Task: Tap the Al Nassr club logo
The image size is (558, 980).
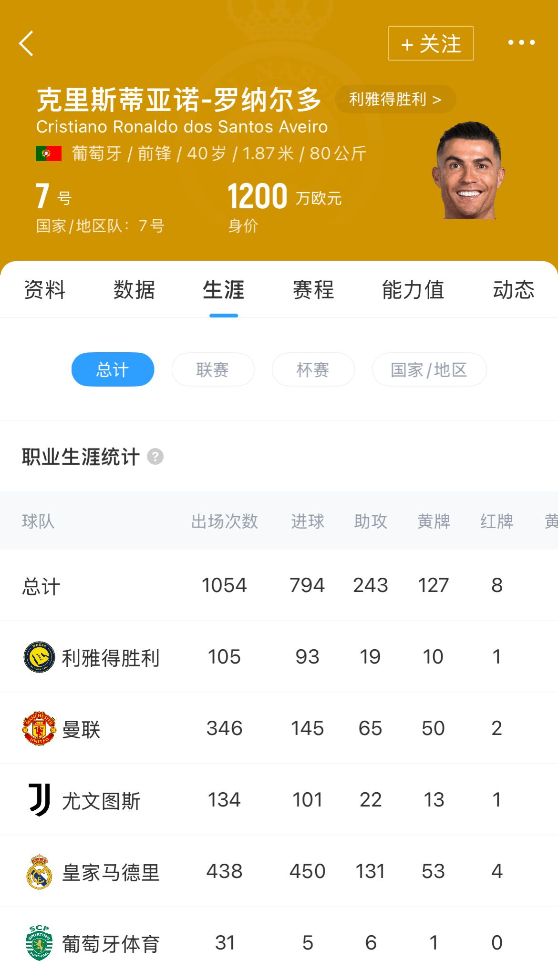Action: click(39, 657)
